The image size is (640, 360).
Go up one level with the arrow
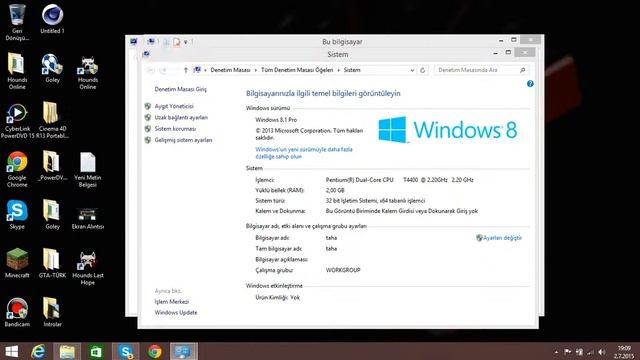pyautogui.click(x=186, y=70)
